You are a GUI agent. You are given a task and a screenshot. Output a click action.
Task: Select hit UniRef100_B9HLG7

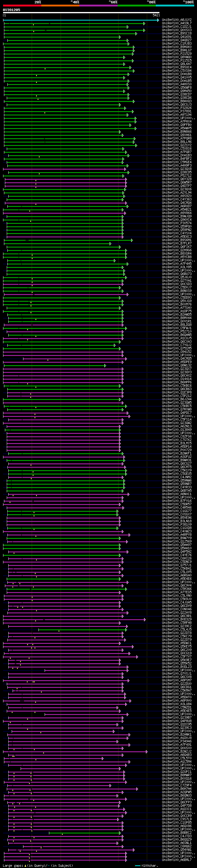(x=177, y=50)
